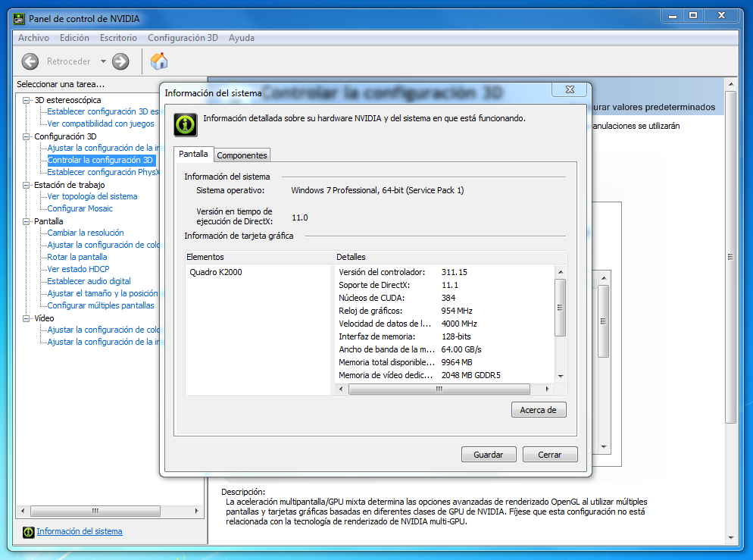Collapse the Vídeo tree node

[27, 318]
